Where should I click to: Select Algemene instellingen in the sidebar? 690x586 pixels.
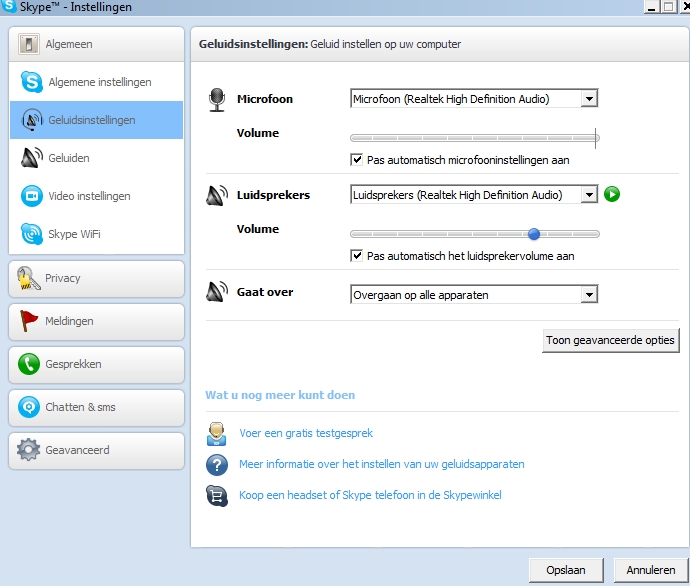[96, 82]
